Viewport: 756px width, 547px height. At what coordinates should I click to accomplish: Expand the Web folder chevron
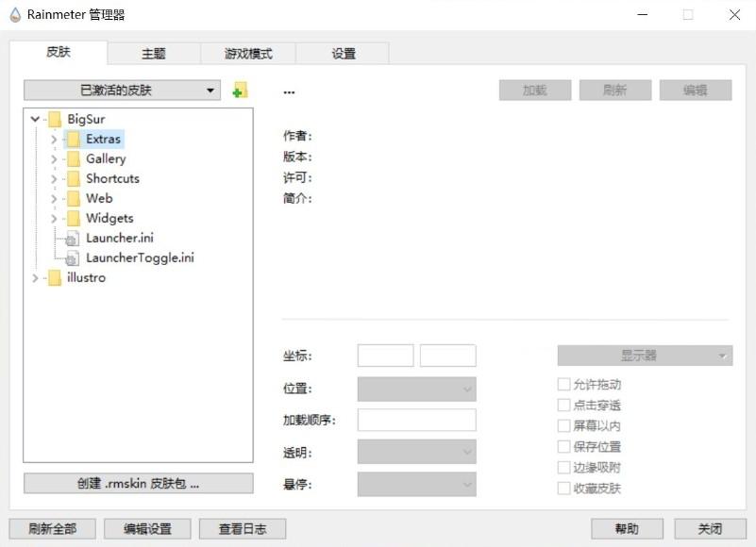(54, 199)
